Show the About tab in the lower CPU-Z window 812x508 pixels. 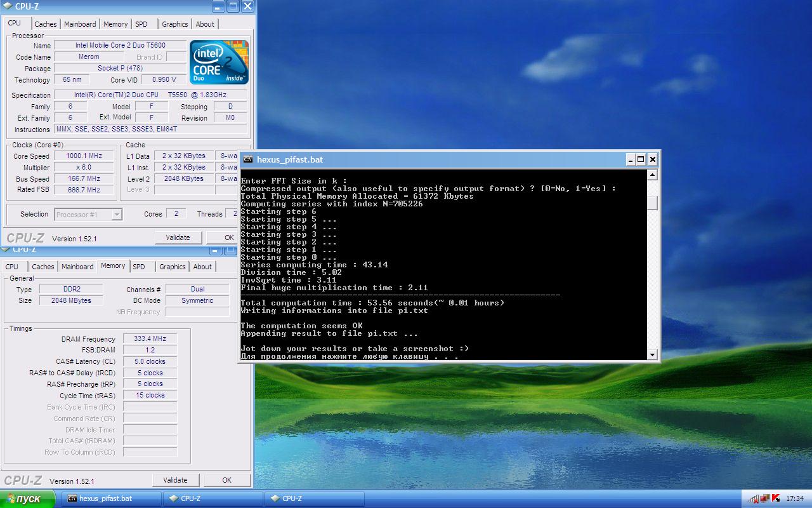202,267
